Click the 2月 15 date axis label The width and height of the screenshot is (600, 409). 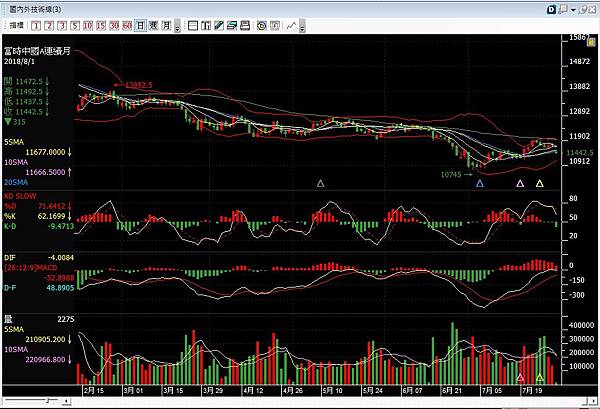(94, 391)
